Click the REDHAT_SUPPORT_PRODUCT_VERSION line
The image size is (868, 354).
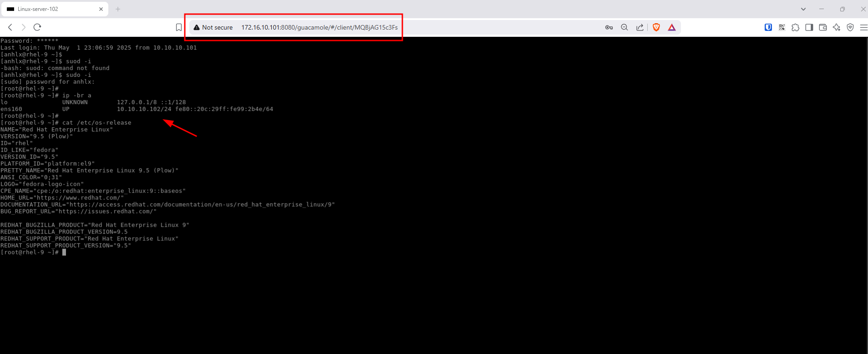pos(66,246)
